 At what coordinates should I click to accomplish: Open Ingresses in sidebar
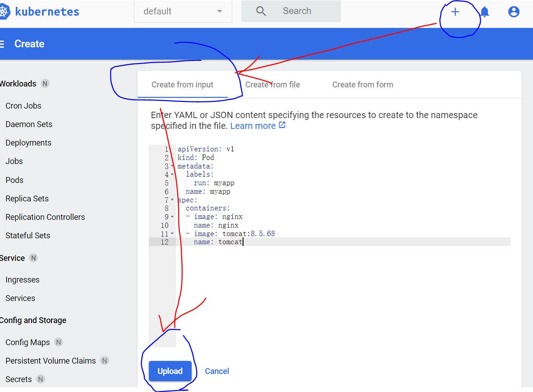[x=23, y=280]
